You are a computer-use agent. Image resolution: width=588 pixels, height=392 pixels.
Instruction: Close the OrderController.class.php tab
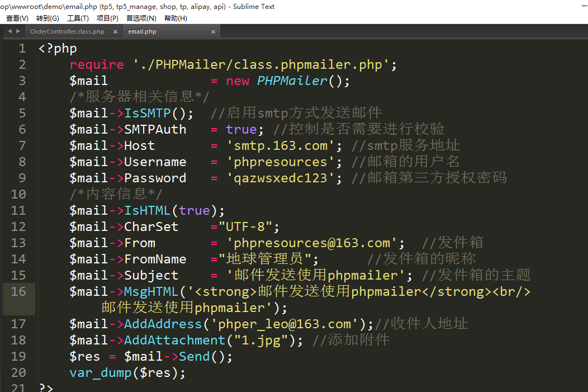(x=116, y=32)
